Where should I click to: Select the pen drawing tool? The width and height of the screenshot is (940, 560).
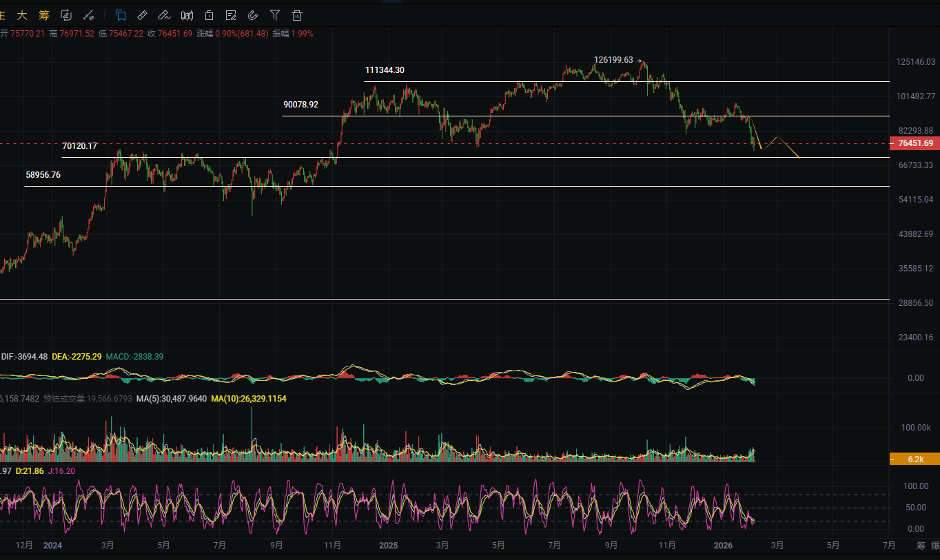coord(164,15)
